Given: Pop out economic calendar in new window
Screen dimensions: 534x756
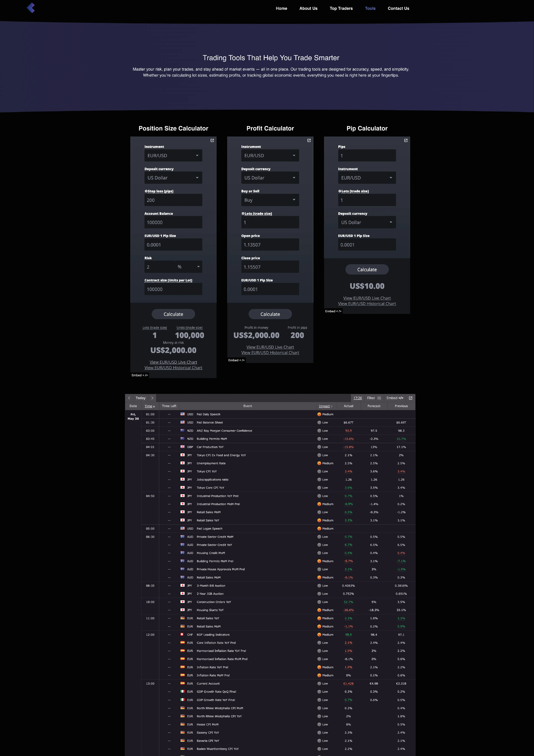Looking at the screenshot, I should coord(410,398).
